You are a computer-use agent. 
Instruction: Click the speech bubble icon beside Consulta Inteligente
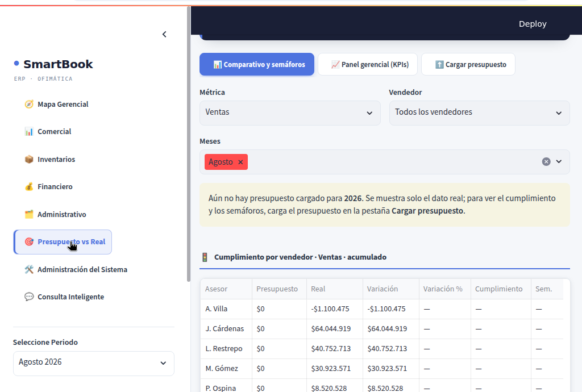tap(29, 297)
